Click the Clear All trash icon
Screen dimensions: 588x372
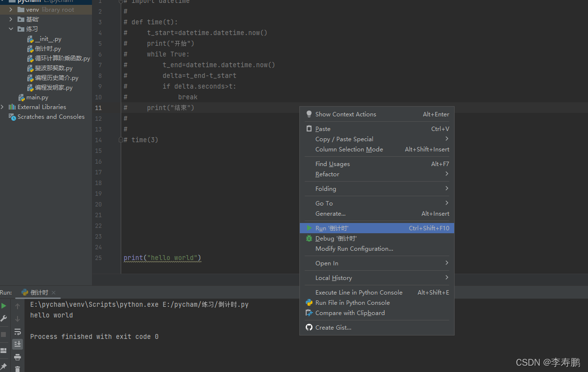click(x=18, y=369)
